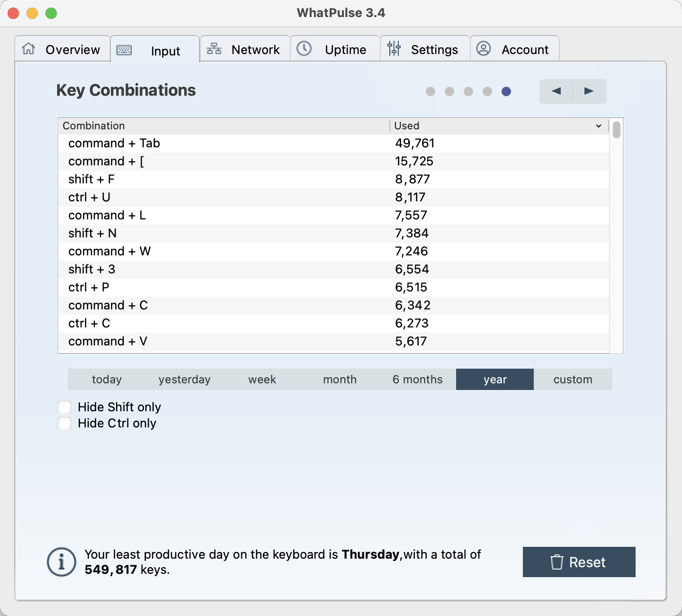Viewport: 682px width, 616px height.
Task: Click the user profile icon for Account
Action: 484,49
